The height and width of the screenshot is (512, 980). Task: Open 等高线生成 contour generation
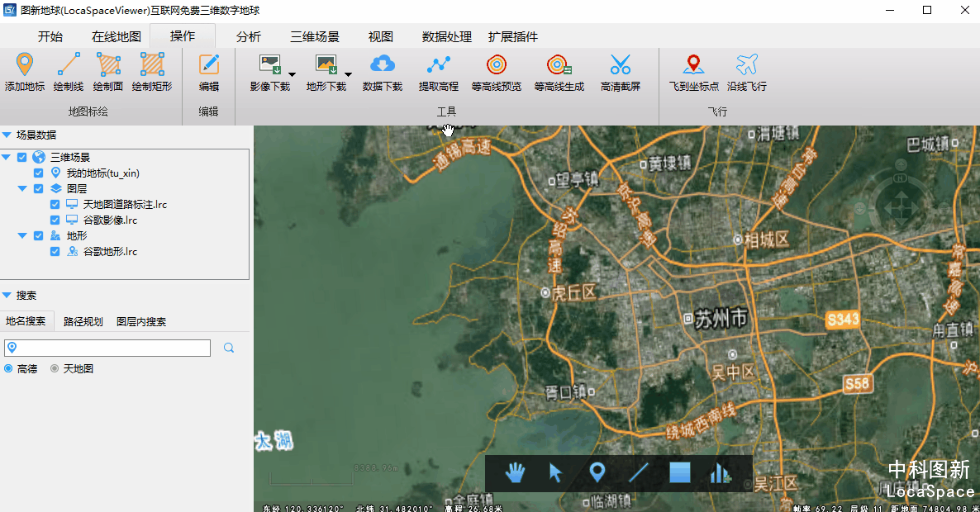(559, 72)
